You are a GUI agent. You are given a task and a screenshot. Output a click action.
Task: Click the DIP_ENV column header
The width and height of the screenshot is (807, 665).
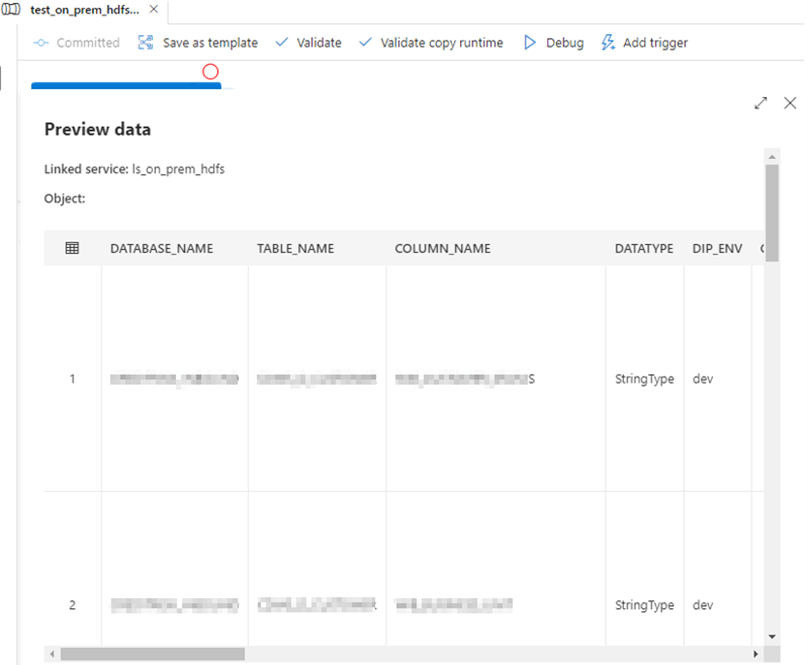point(717,248)
